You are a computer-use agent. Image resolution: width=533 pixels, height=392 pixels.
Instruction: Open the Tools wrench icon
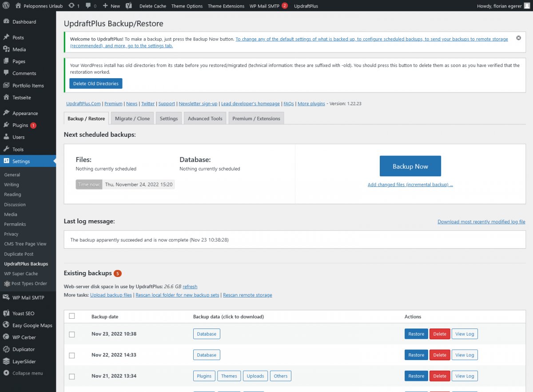(x=6, y=149)
